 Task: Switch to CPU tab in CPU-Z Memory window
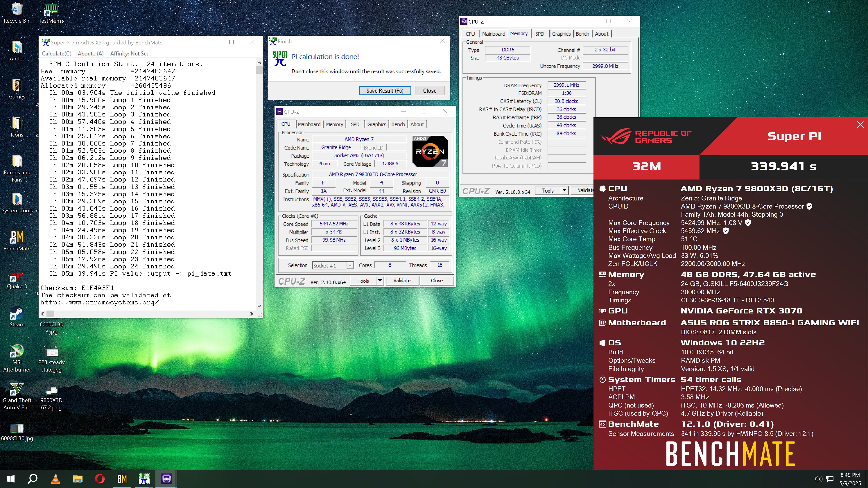tap(470, 34)
